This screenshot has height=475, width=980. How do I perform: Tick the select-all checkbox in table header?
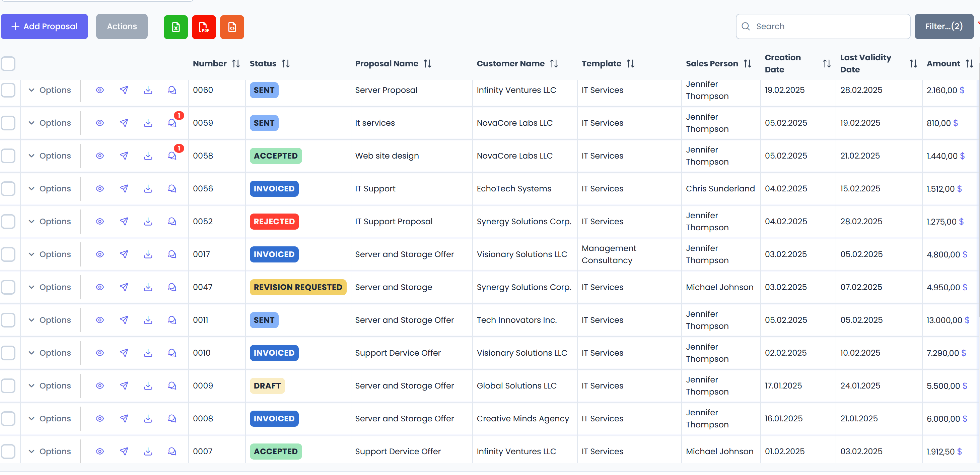8,64
